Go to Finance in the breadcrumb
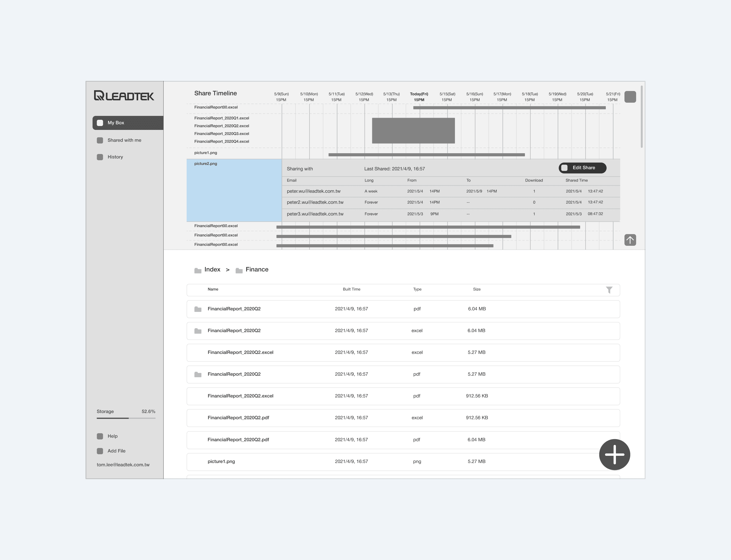 point(257,269)
